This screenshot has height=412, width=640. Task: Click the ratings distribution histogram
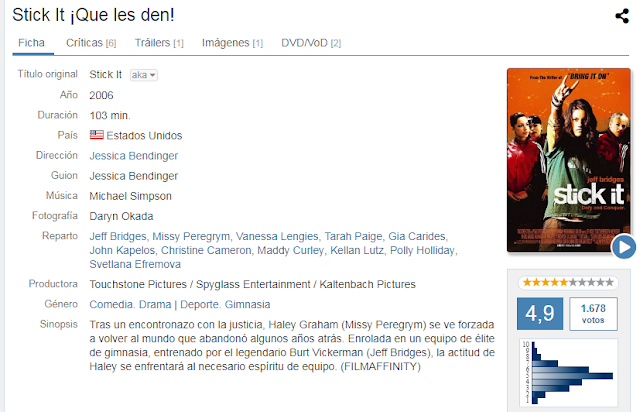(569, 373)
